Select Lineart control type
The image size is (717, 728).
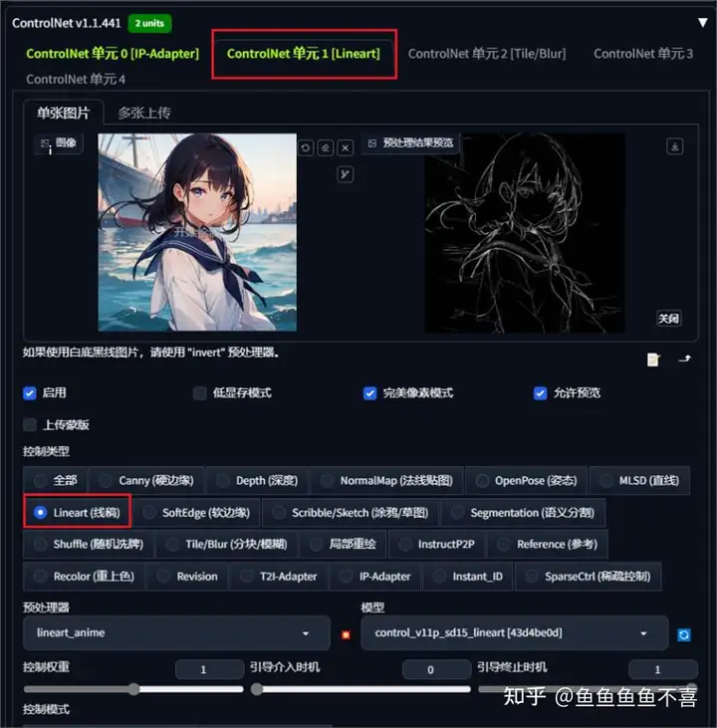77,513
